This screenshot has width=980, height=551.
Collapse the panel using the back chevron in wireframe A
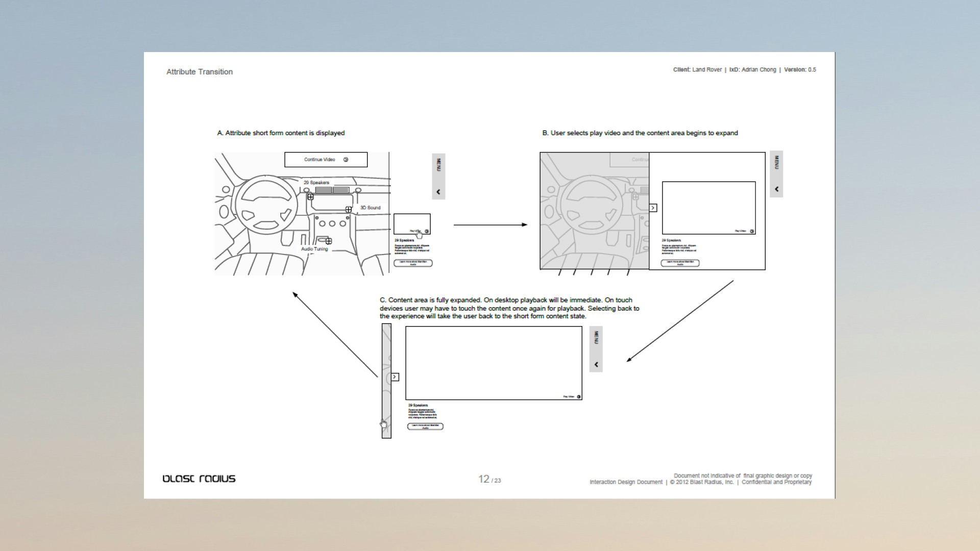coord(438,191)
